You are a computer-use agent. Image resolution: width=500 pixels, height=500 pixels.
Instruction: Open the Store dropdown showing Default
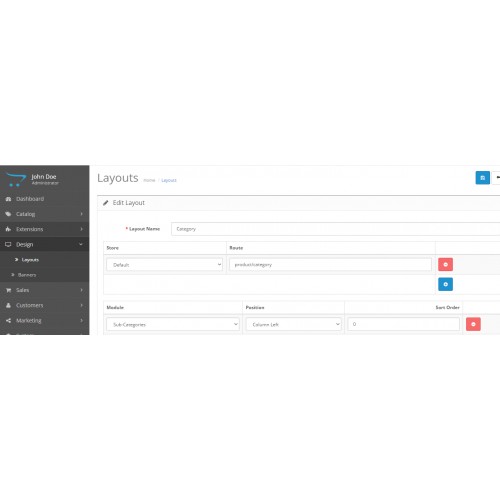click(x=164, y=265)
